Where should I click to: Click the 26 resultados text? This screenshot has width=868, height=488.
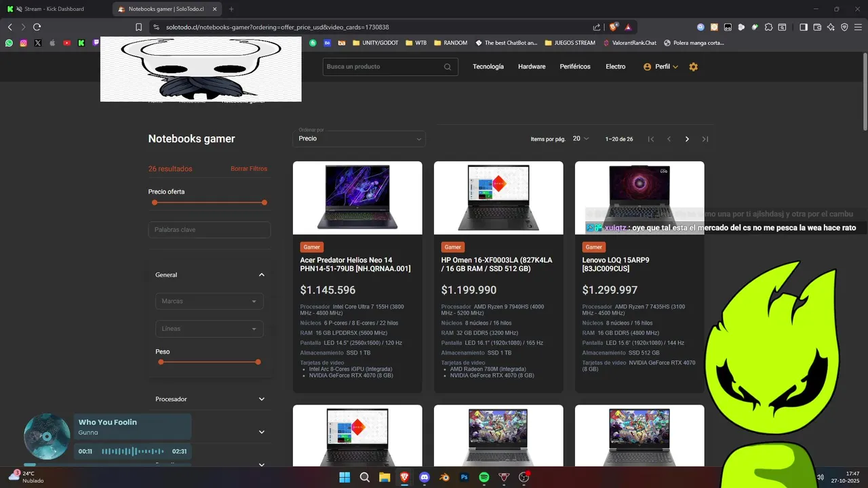(x=170, y=169)
